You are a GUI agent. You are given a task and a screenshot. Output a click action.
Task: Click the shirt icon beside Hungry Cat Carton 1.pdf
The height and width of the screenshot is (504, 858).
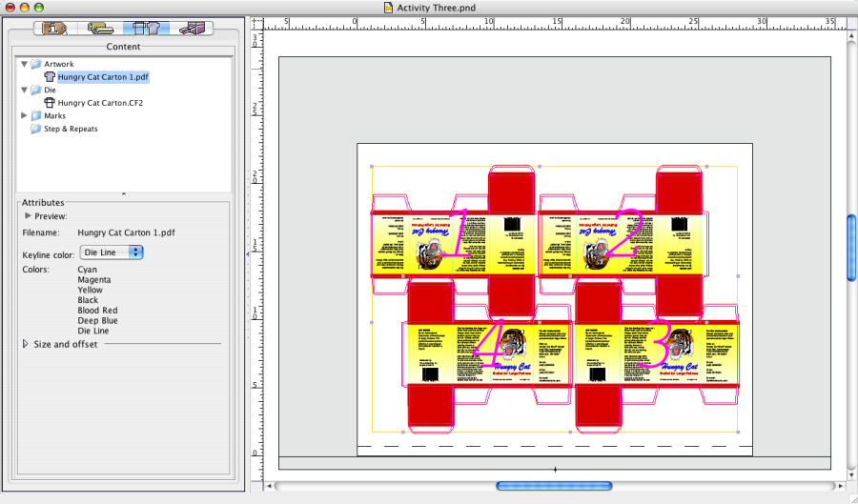tap(50, 77)
